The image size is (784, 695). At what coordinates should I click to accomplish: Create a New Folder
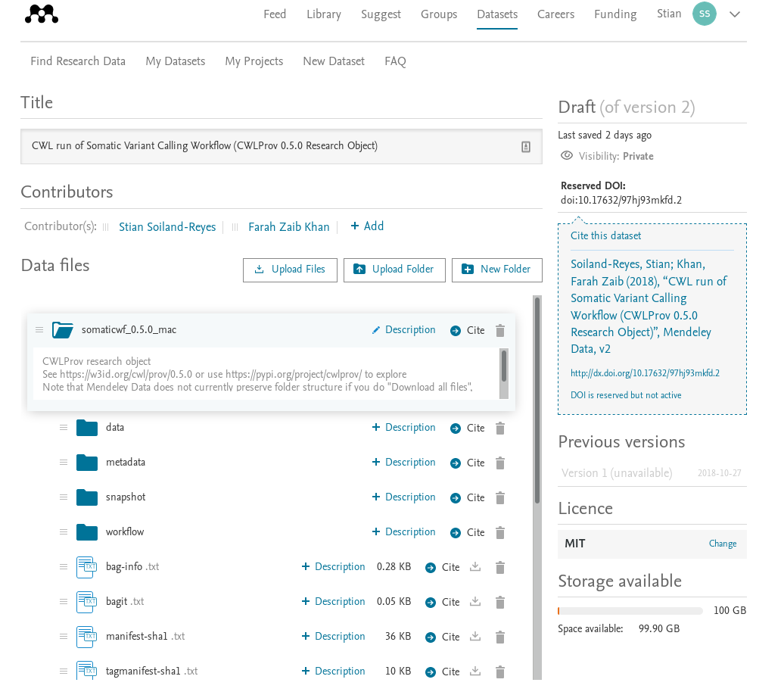496,270
